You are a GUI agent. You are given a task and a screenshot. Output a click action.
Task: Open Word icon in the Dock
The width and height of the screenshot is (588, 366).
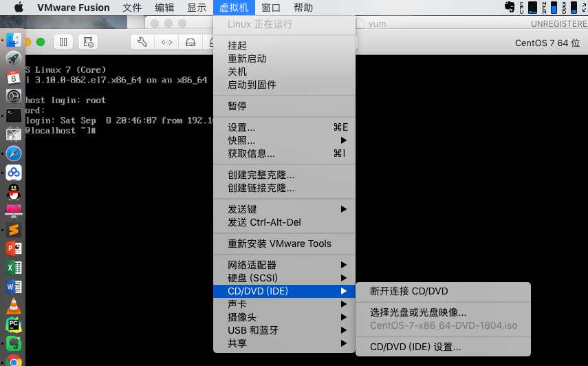[x=14, y=287]
